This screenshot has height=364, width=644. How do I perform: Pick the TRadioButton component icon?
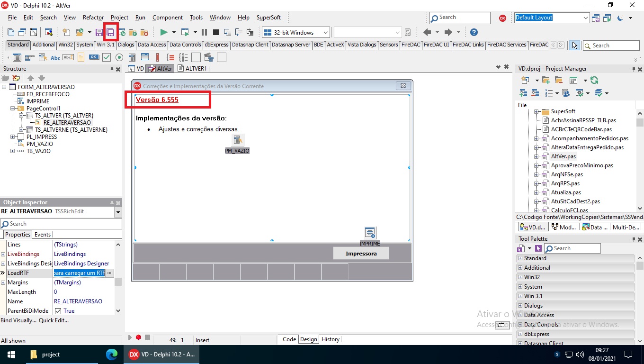[119, 57]
